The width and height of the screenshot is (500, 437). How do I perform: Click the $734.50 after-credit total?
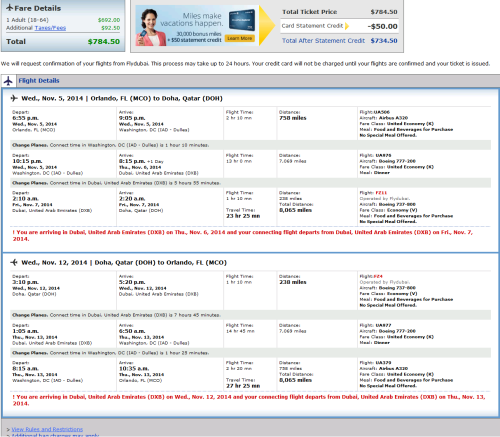click(x=384, y=41)
